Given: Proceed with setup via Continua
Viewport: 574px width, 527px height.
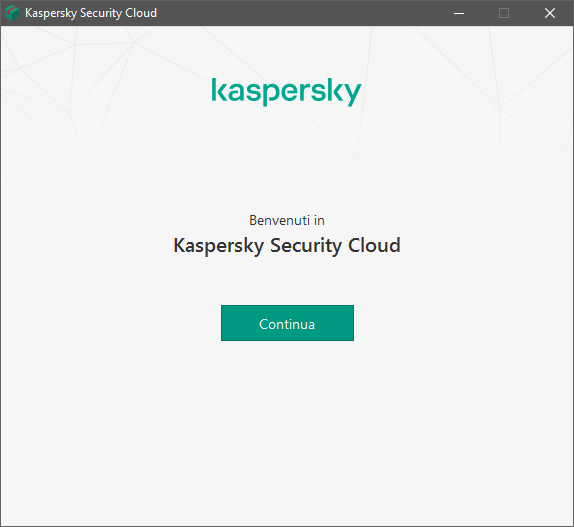Looking at the screenshot, I should [287, 323].
